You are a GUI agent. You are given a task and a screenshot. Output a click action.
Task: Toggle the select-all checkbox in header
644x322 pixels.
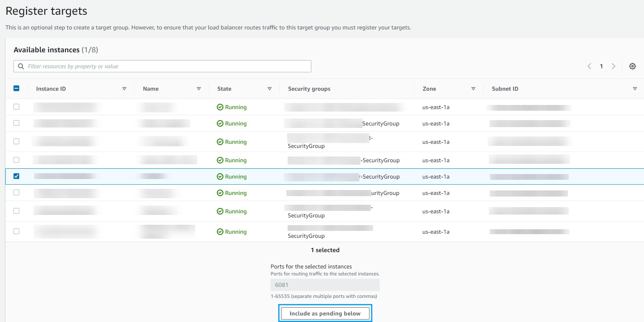pyautogui.click(x=16, y=88)
